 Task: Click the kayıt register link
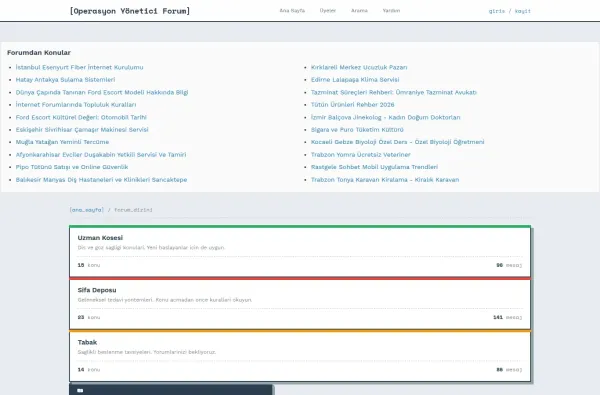click(523, 11)
